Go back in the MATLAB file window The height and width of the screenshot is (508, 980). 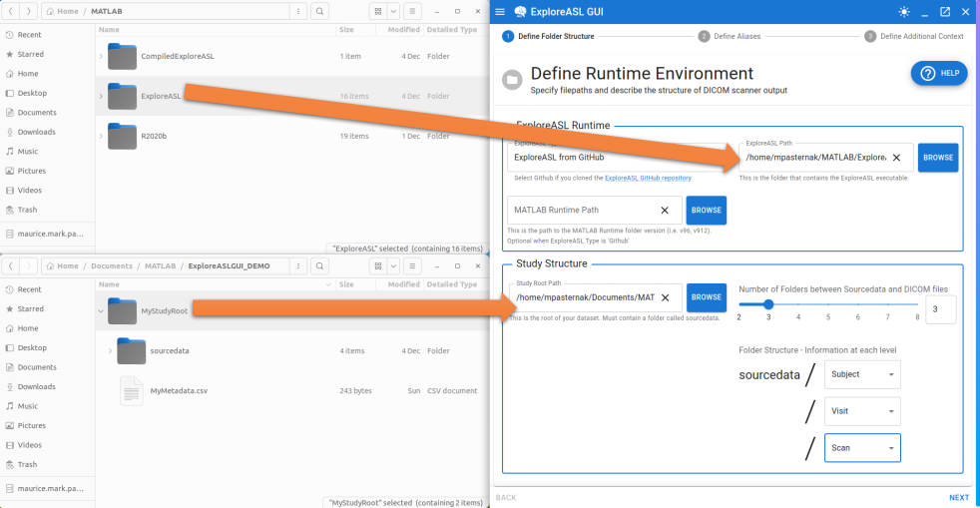11,11
